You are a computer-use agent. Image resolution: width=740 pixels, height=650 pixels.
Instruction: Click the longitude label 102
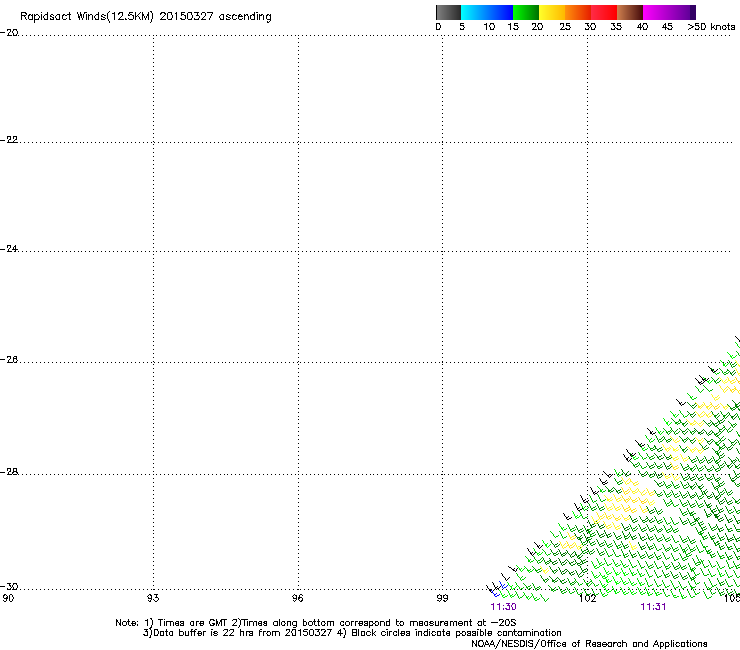click(588, 598)
